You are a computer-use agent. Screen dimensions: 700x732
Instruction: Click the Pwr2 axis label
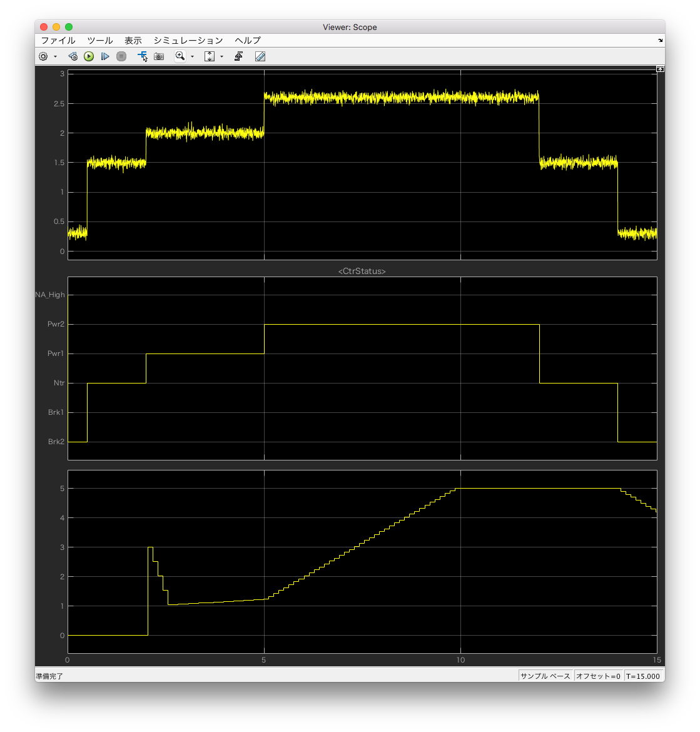pyautogui.click(x=56, y=324)
